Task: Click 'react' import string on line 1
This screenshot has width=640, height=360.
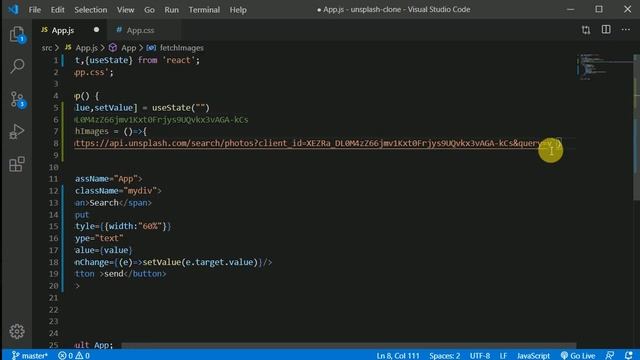Action: point(178,60)
